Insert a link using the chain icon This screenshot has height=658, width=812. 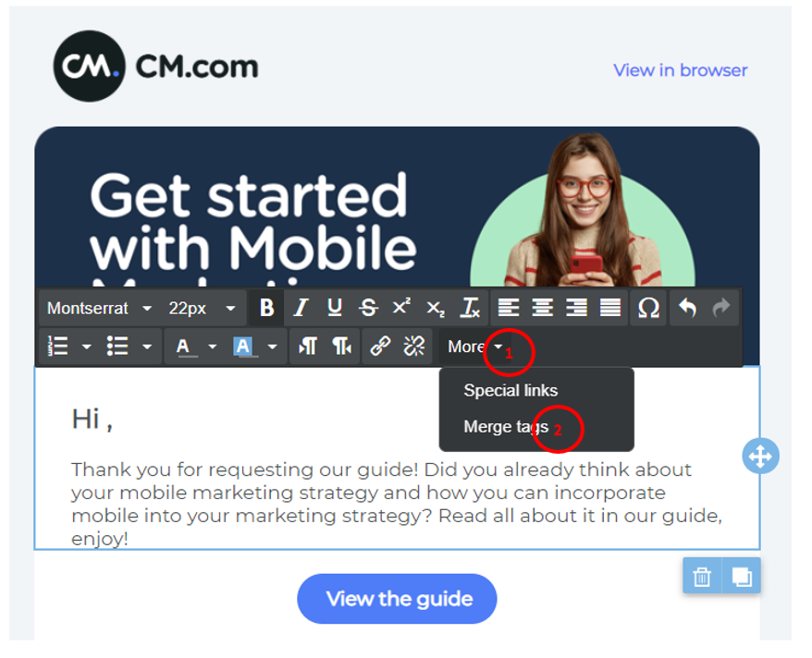click(x=380, y=347)
